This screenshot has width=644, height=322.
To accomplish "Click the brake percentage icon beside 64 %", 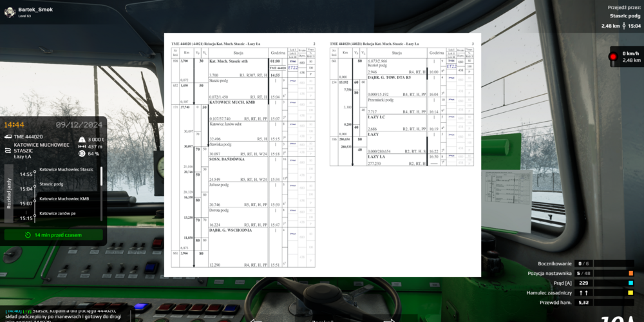I will pos(82,153).
